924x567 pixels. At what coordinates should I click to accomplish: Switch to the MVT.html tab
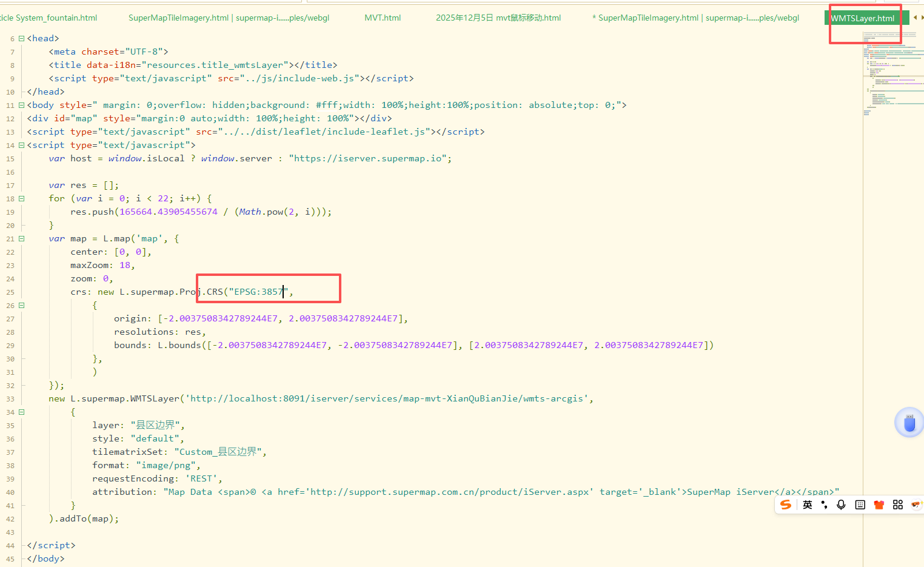coord(383,18)
